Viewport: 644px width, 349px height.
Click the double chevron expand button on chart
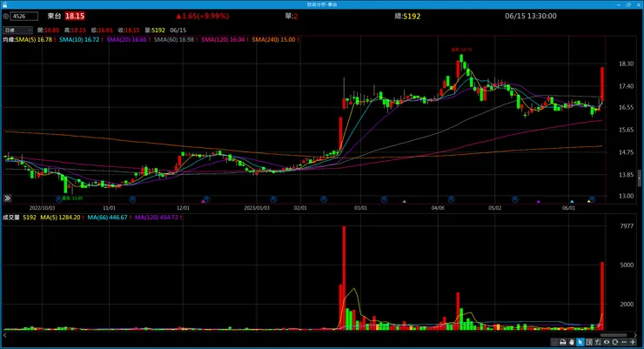tap(7, 198)
